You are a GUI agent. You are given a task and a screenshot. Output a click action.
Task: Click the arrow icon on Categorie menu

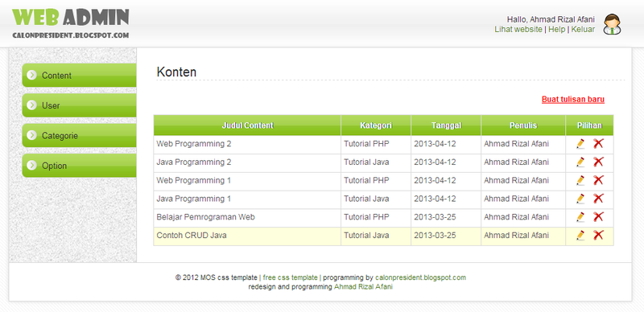pyautogui.click(x=31, y=135)
